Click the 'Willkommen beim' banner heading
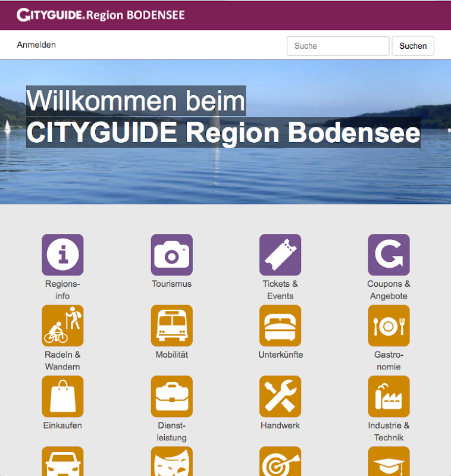Viewport: 451px width, 476px height. [136, 101]
